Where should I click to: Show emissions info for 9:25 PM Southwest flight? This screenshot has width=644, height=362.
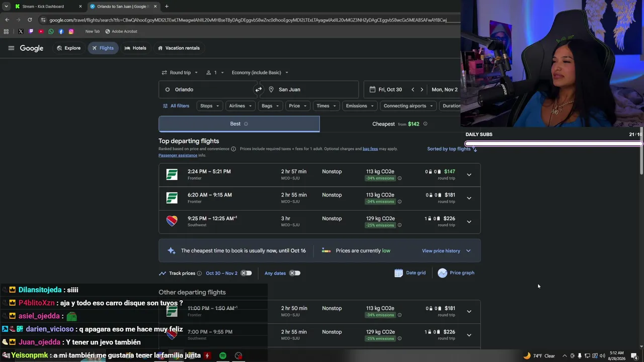[399, 225]
